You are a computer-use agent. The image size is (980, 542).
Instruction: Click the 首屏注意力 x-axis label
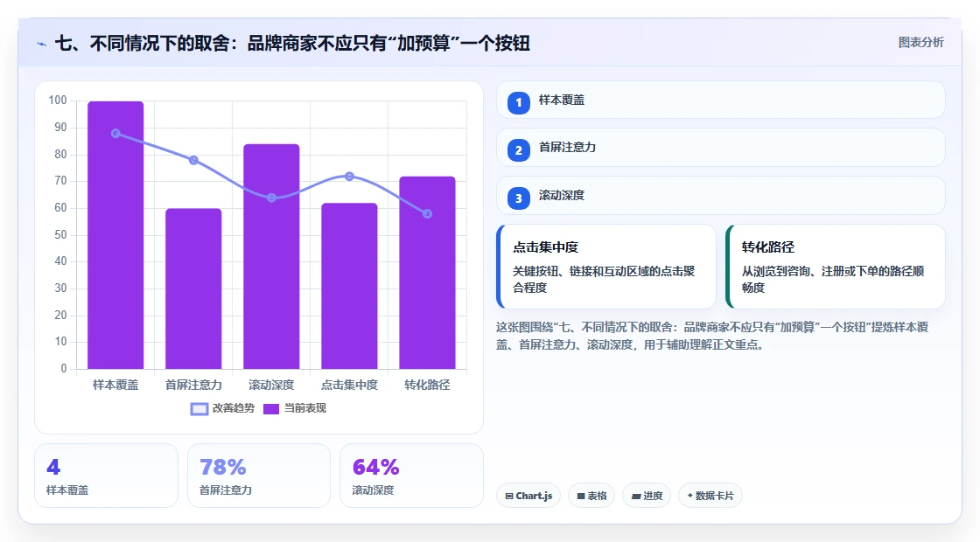point(193,386)
